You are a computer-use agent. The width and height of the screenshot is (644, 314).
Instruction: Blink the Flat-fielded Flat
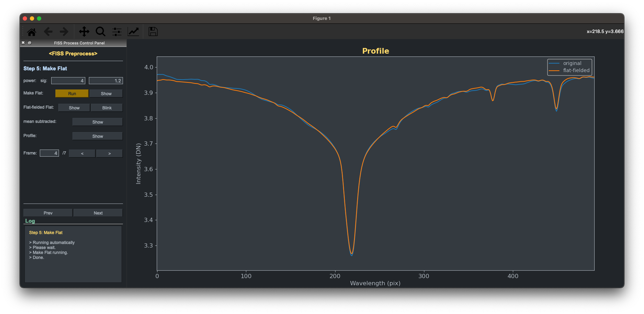coord(107,108)
